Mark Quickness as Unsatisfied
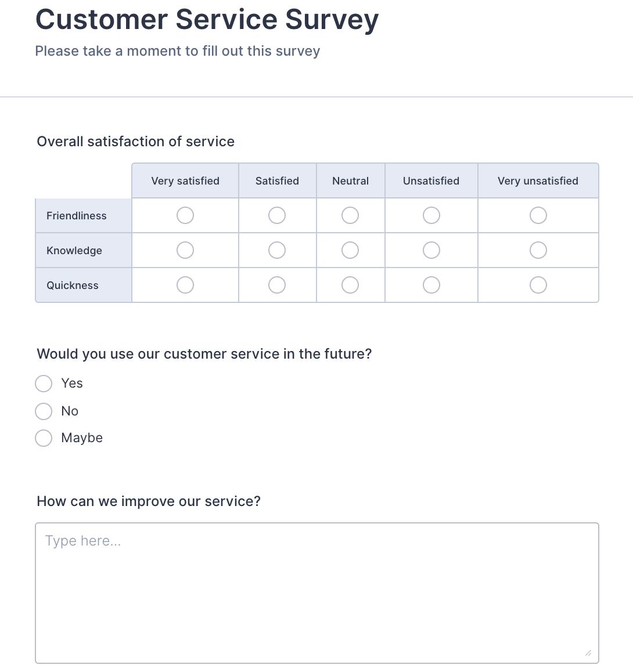Viewport: 633px width, 672px height. click(x=431, y=285)
